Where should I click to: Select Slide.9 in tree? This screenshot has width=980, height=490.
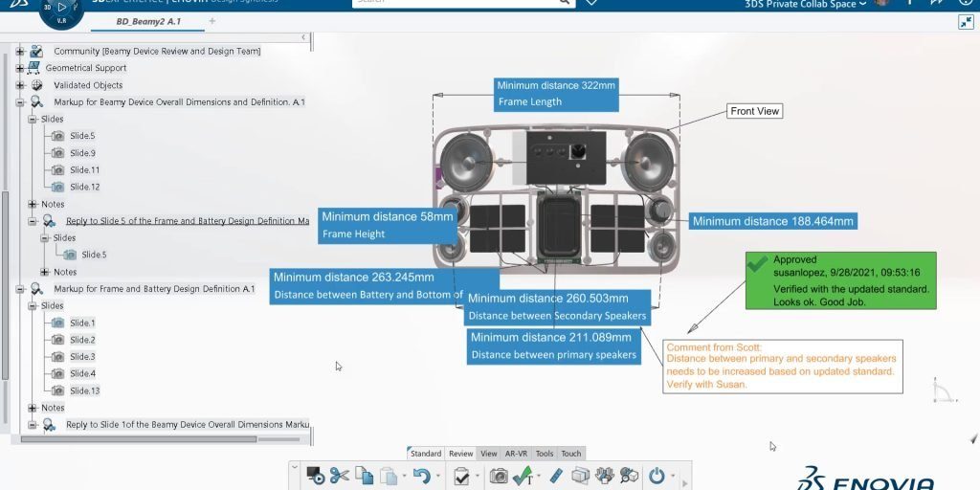coord(82,153)
